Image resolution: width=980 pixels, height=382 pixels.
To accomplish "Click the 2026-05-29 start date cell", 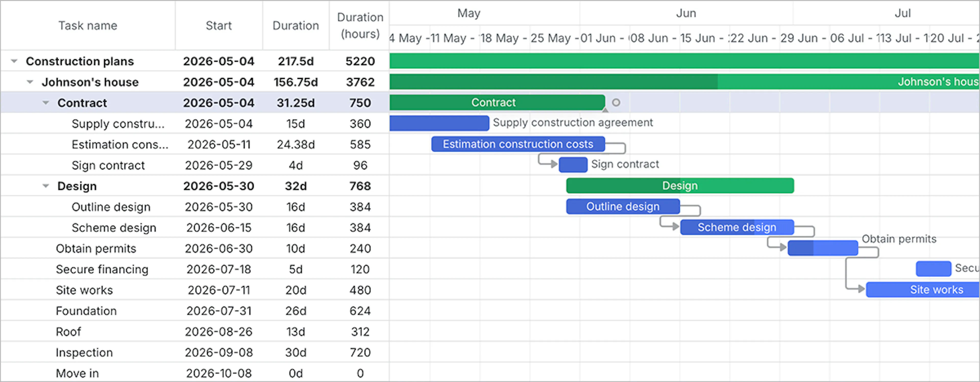I will coord(219,165).
